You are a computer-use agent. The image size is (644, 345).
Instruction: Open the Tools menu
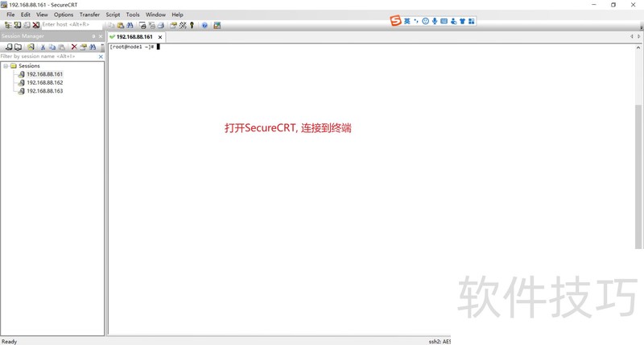[x=133, y=15]
